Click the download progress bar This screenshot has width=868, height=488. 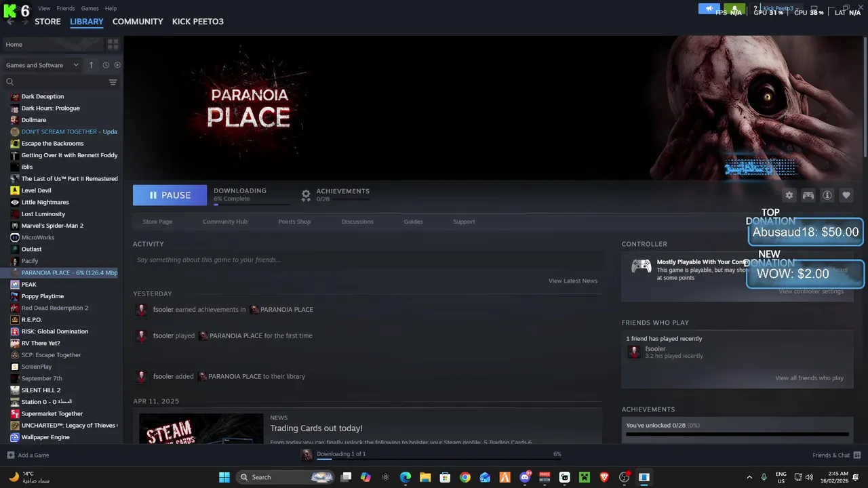click(252, 204)
